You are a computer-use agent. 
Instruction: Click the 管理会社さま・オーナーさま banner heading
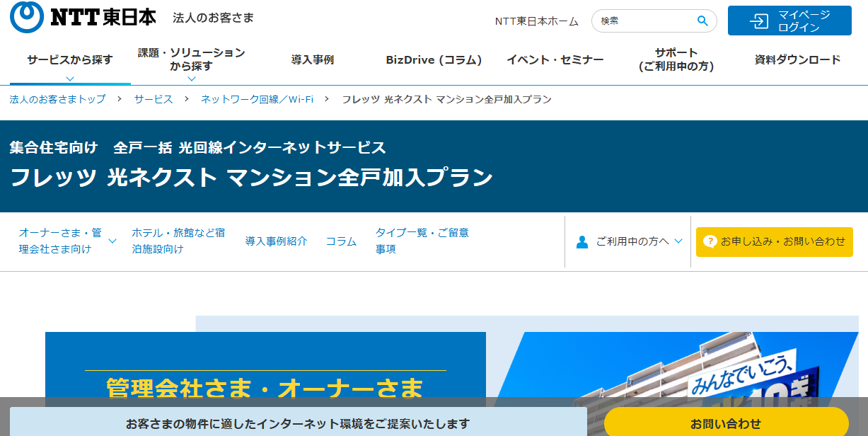point(265,388)
